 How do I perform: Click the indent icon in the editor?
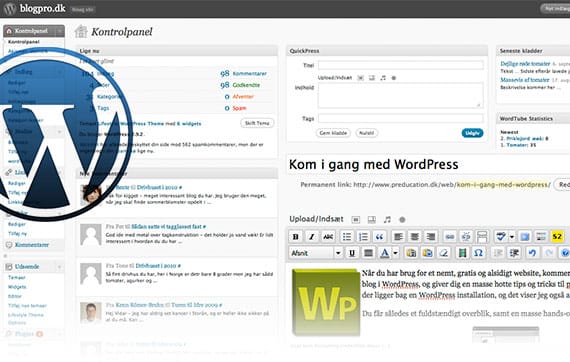click(x=514, y=253)
